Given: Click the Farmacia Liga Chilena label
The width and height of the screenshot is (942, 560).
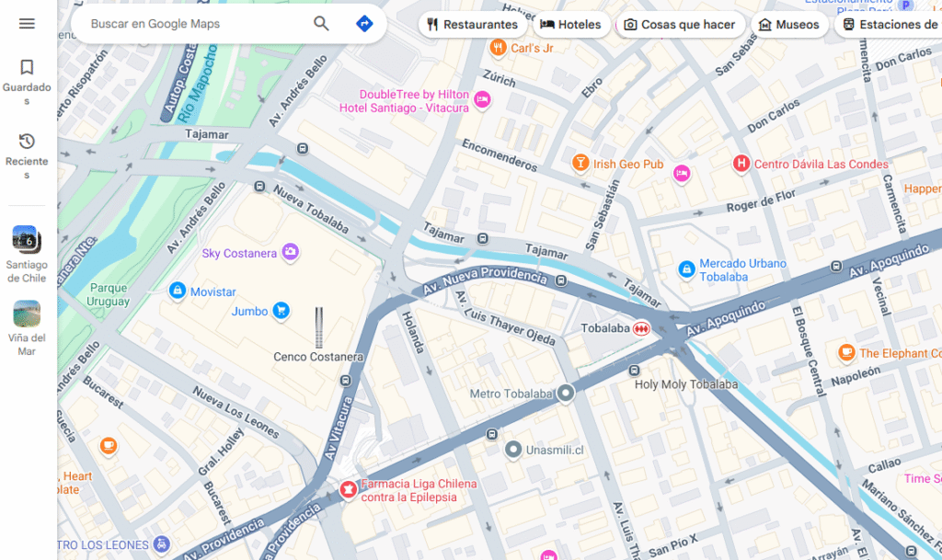Looking at the screenshot, I should pos(419,490).
